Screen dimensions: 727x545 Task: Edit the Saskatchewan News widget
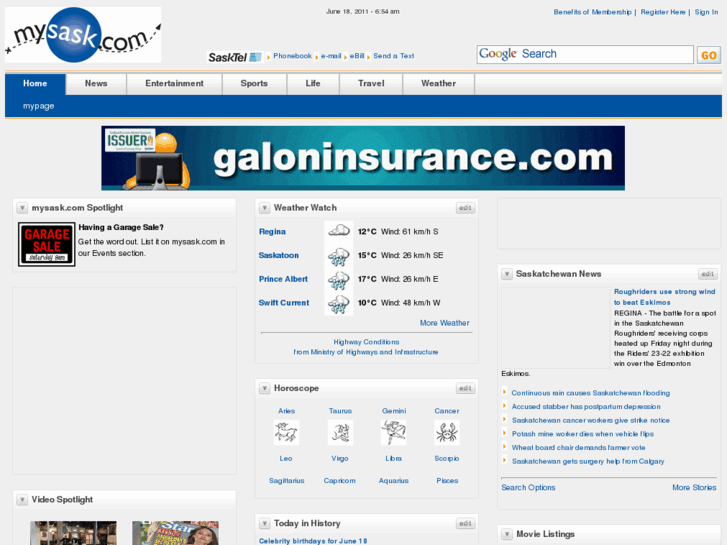(x=708, y=274)
